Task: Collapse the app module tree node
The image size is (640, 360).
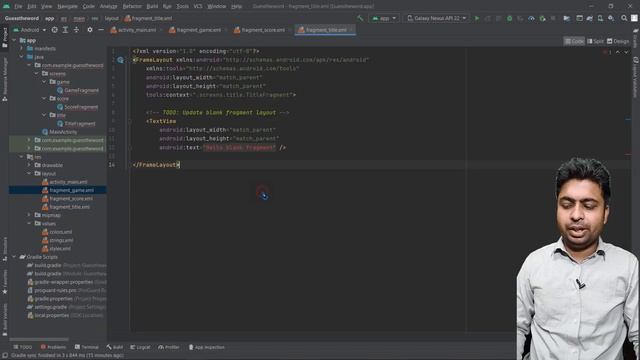Action: point(15,40)
